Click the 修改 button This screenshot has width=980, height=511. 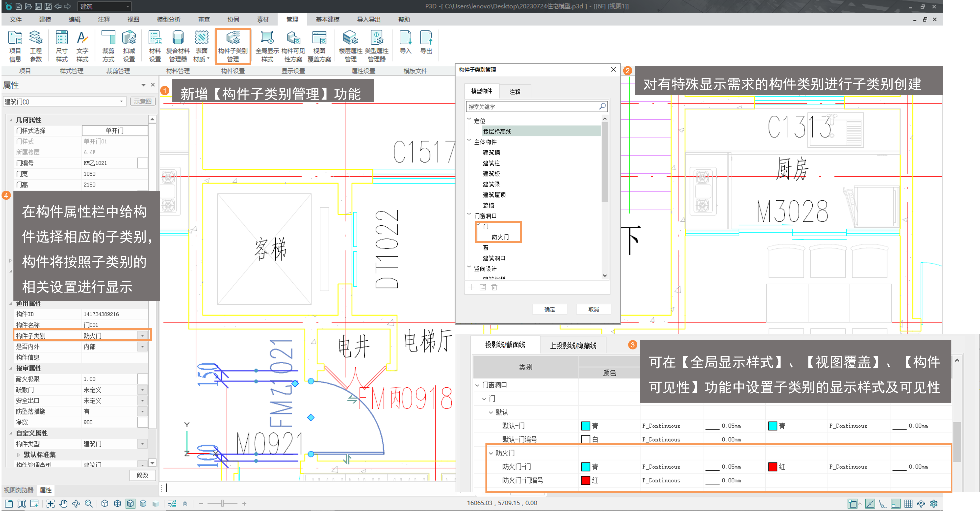click(142, 475)
